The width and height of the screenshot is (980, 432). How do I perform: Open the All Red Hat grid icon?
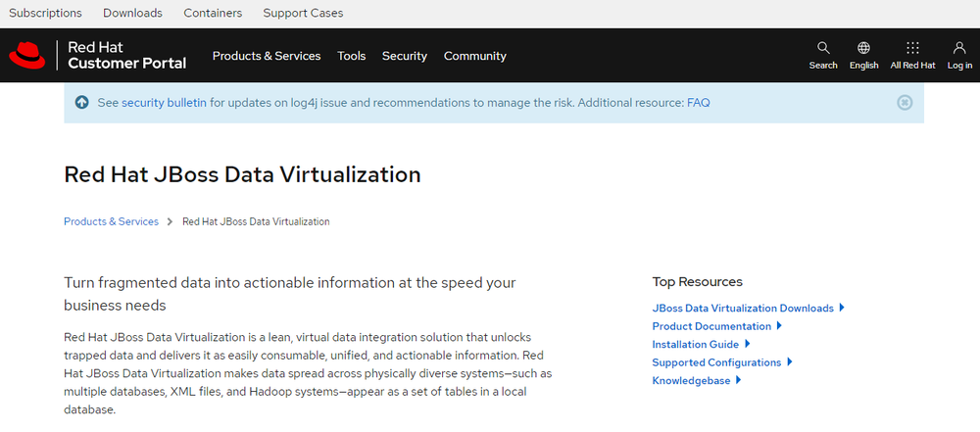[x=912, y=48]
